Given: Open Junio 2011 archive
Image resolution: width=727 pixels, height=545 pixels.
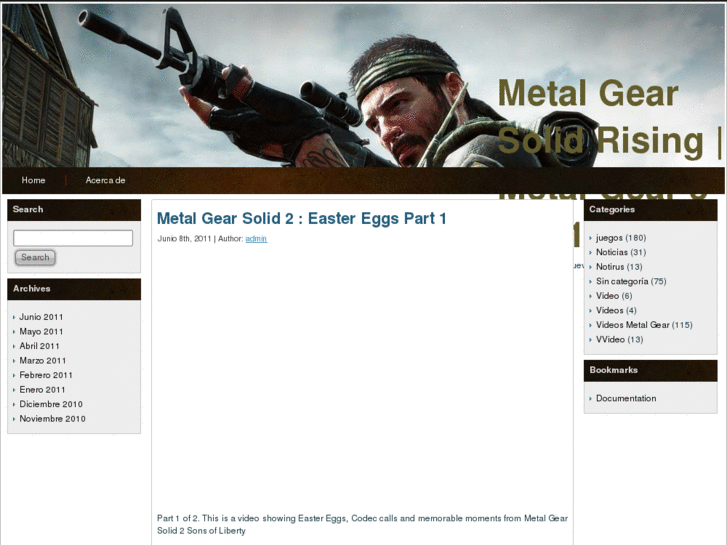Looking at the screenshot, I should click(x=41, y=317).
